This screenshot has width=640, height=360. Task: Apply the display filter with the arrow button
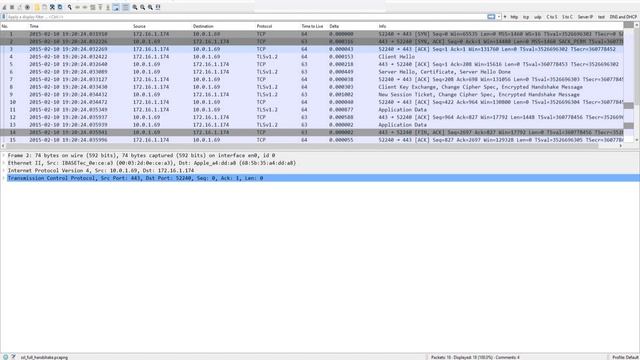tap(491, 17)
